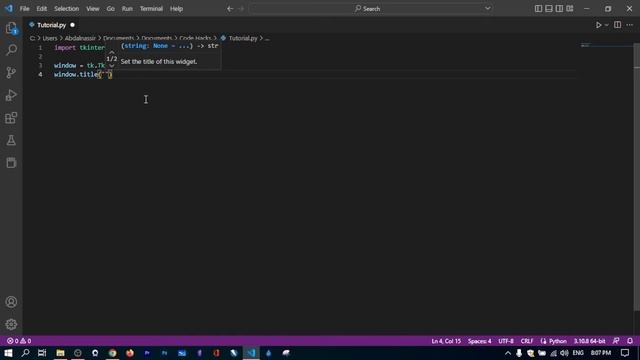Image resolution: width=640 pixels, height=360 pixels.
Task: Go forward with the right arrow
Action: (241, 9)
